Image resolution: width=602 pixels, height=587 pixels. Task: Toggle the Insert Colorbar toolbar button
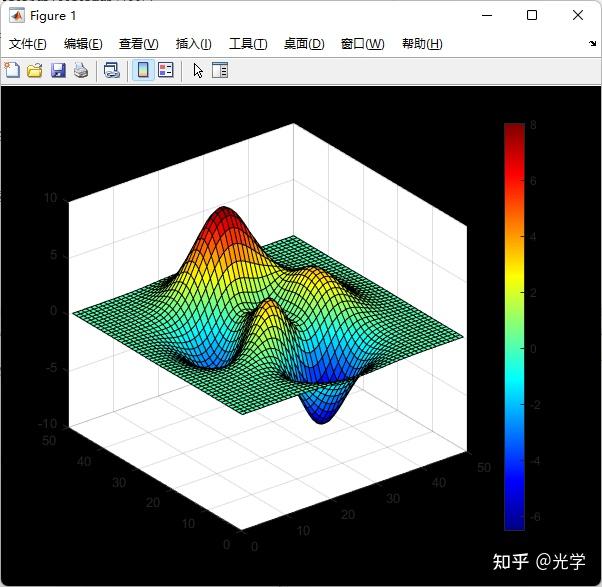[143, 70]
